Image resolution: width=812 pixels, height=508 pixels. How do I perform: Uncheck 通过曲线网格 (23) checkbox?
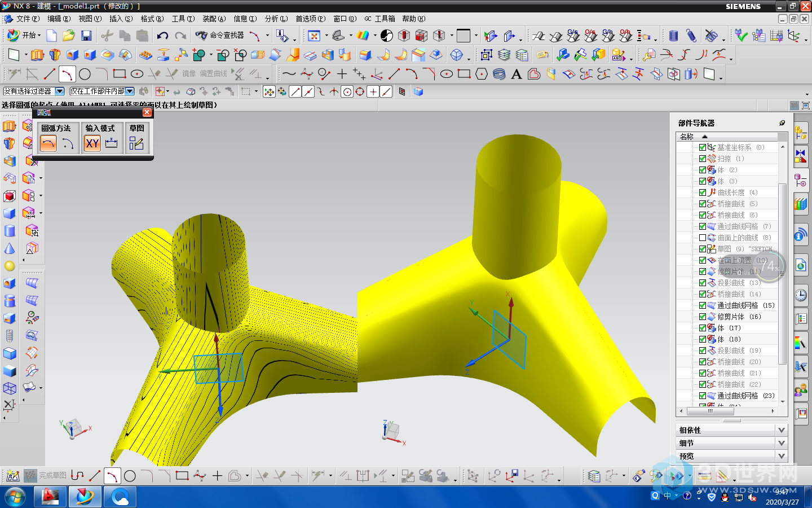[x=703, y=396]
